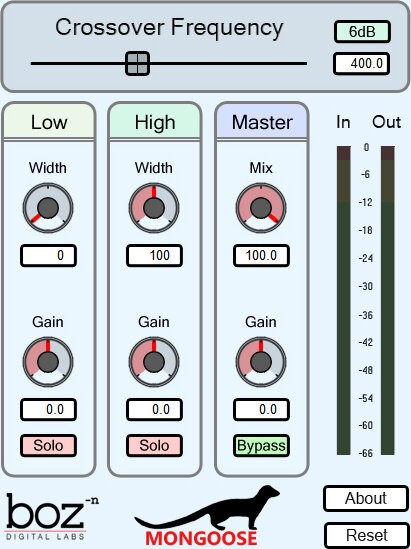Solo the Low band
Image resolution: width=411 pixels, height=549 pixels.
[x=48, y=445]
